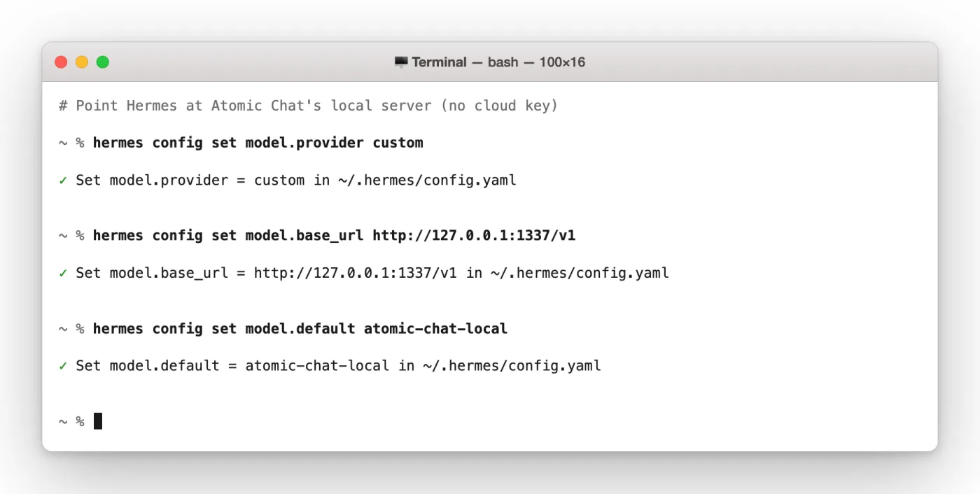Click the output 'Set model.provider = custom' line
The height and width of the screenshot is (494, 980).
coord(296,180)
